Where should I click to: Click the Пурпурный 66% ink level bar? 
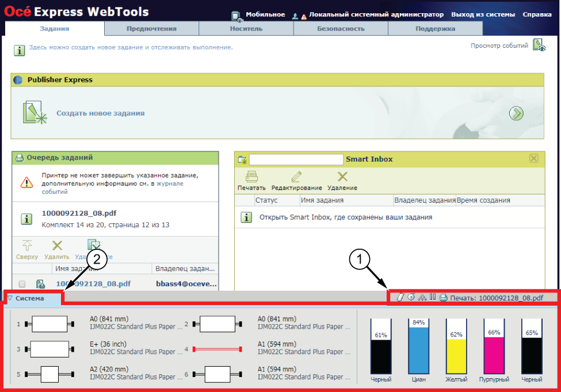click(494, 346)
